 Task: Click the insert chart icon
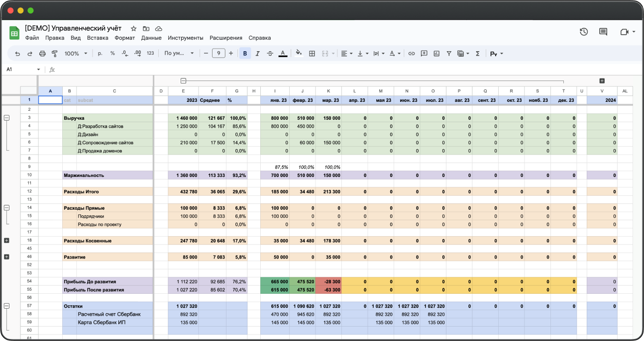[436, 54]
